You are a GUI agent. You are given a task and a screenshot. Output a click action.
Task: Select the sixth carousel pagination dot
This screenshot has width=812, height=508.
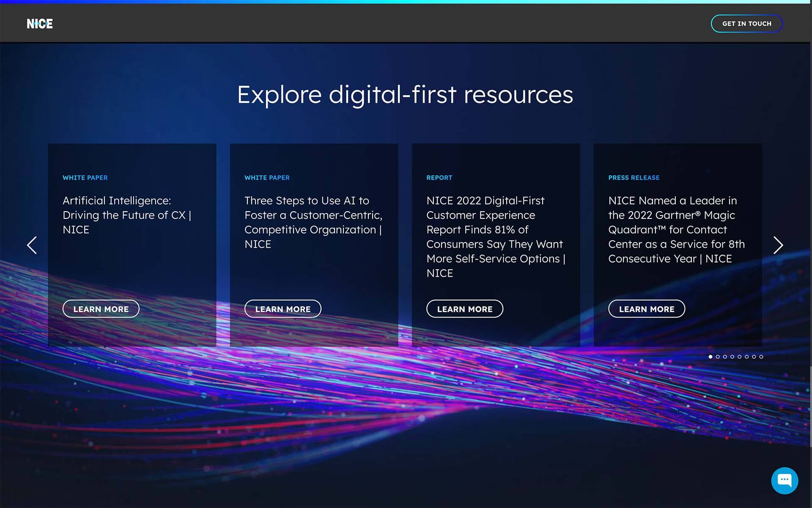coord(747,357)
